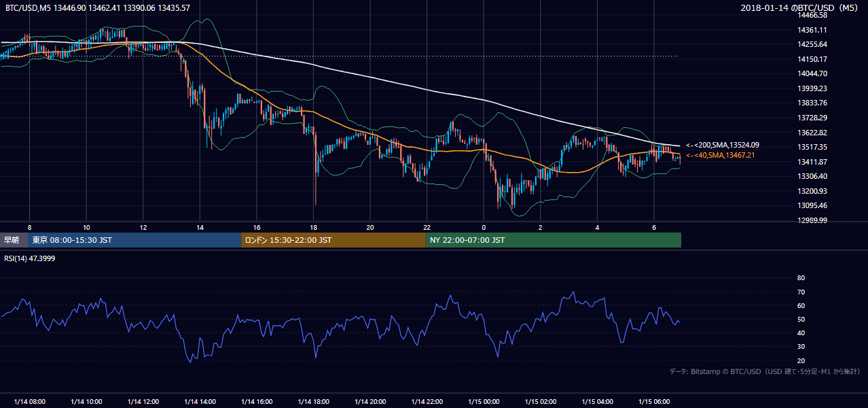Click RSI axis level 50
This screenshot has width=868, height=408.
[x=801, y=319]
